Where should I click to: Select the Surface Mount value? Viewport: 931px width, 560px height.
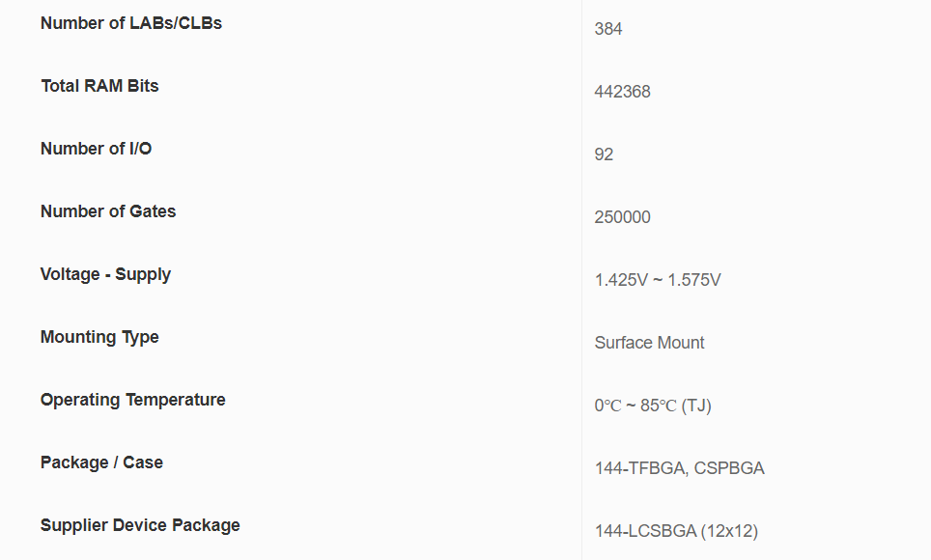point(649,343)
